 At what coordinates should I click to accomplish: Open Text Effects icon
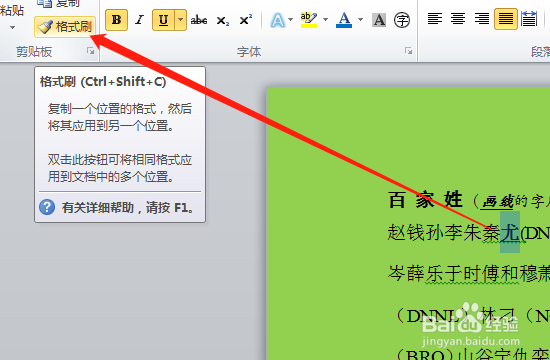click(x=277, y=20)
